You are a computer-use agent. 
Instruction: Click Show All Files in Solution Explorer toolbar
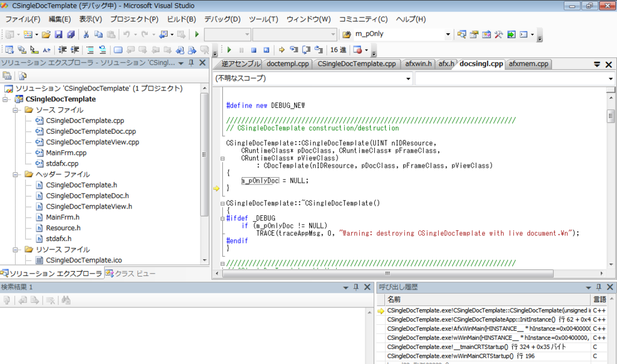22,75
